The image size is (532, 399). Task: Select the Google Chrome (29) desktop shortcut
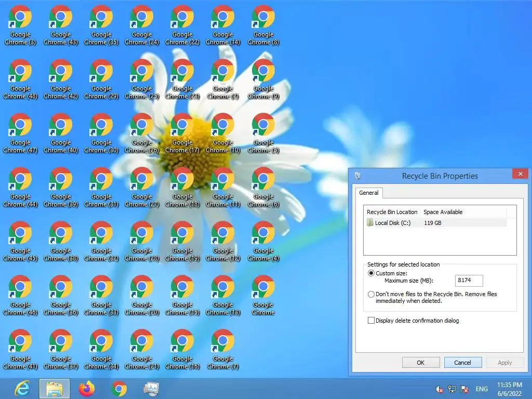[101, 79]
